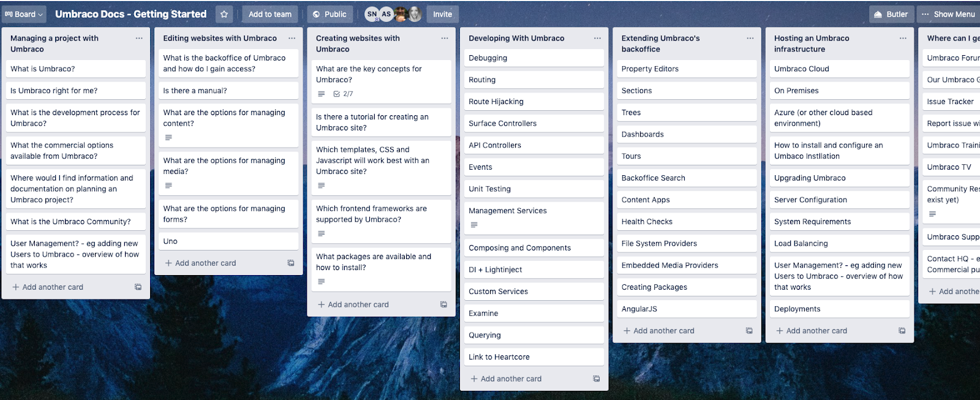This screenshot has width=980, height=400.
Task: Open list menu for Creating websites with Umbraco
Action: click(x=445, y=38)
